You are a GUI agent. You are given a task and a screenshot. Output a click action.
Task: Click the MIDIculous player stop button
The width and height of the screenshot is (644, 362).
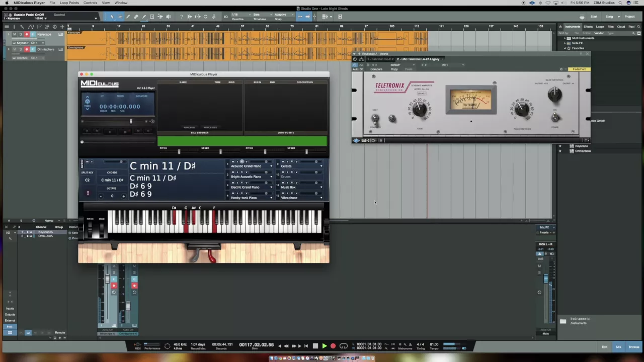pyautogui.click(x=125, y=132)
